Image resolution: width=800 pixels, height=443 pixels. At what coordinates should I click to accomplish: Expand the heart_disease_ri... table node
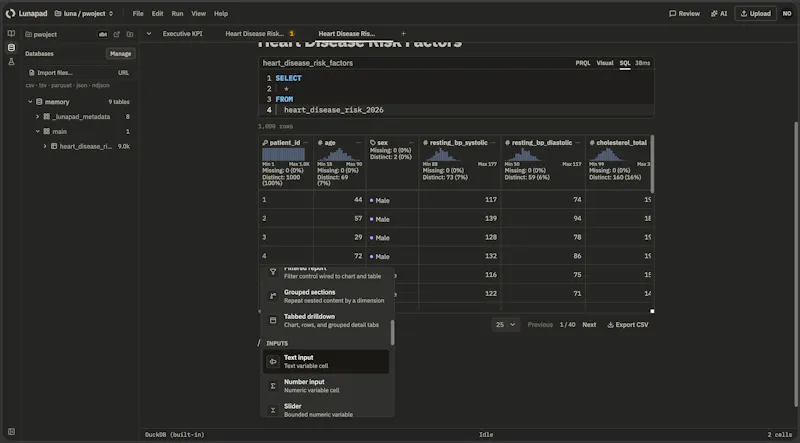click(x=45, y=146)
